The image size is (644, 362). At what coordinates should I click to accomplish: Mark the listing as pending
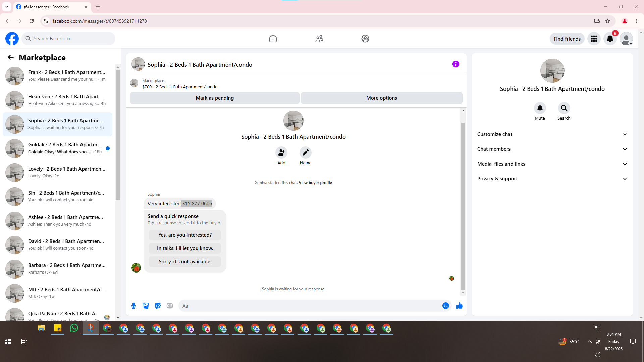215,98
